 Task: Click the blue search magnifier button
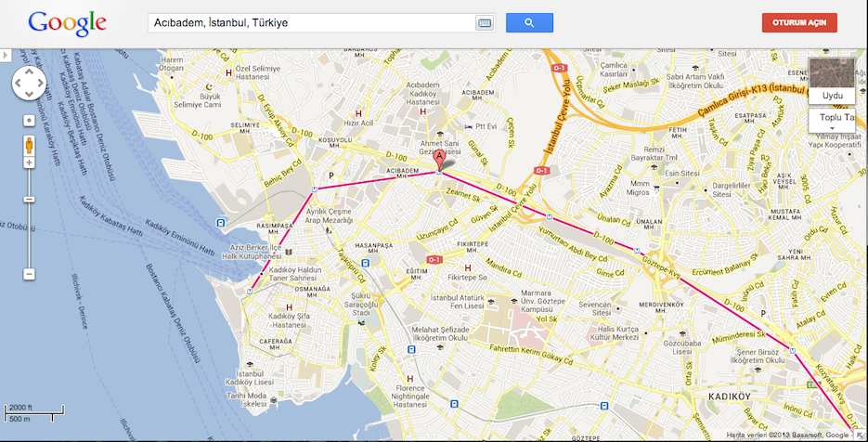click(x=529, y=22)
